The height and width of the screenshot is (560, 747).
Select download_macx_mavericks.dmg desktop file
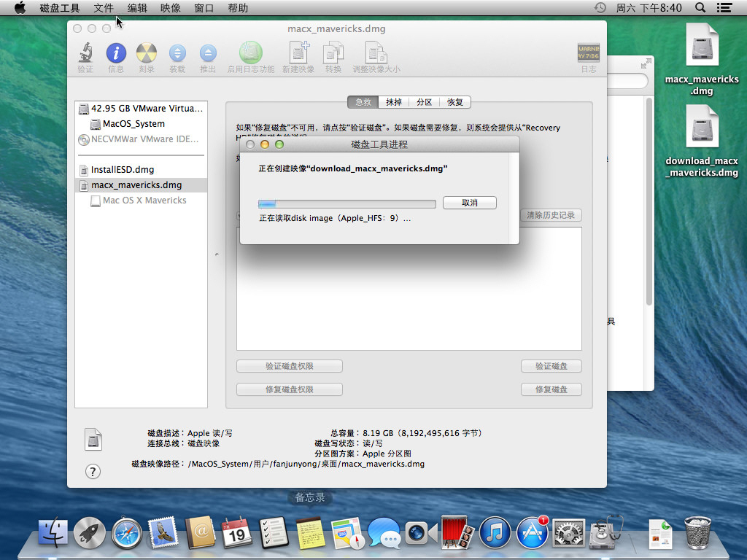(702, 141)
